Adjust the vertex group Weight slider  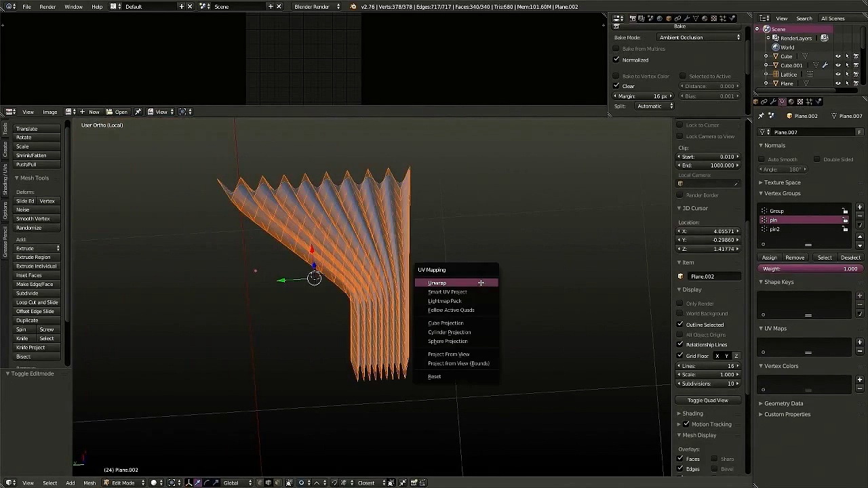tap(810, 269)
